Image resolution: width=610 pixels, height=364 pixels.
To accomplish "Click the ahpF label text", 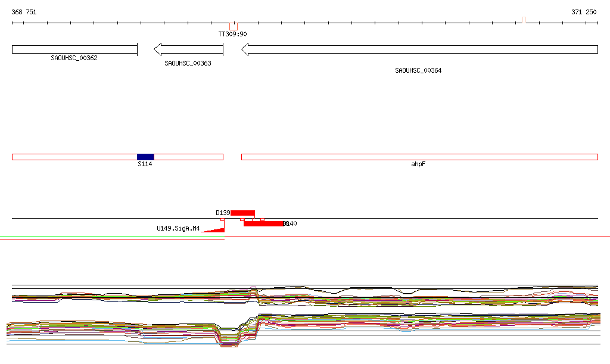I will pyautogui.click(x=418, y=164).
